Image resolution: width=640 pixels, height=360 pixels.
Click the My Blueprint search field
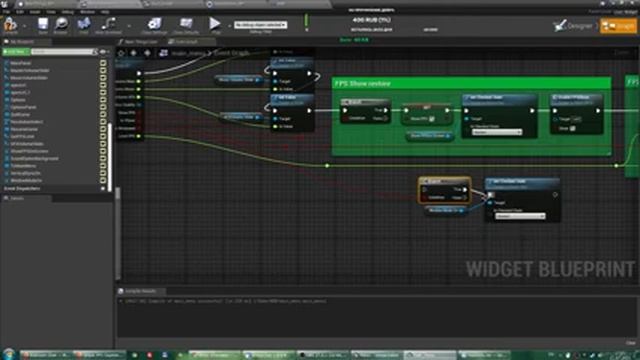click(x=63, y=52)
